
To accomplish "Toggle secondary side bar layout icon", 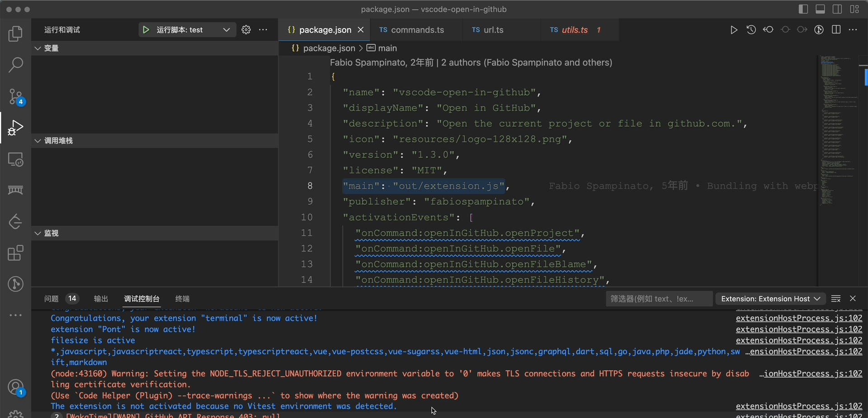I will tap(837, 9).
